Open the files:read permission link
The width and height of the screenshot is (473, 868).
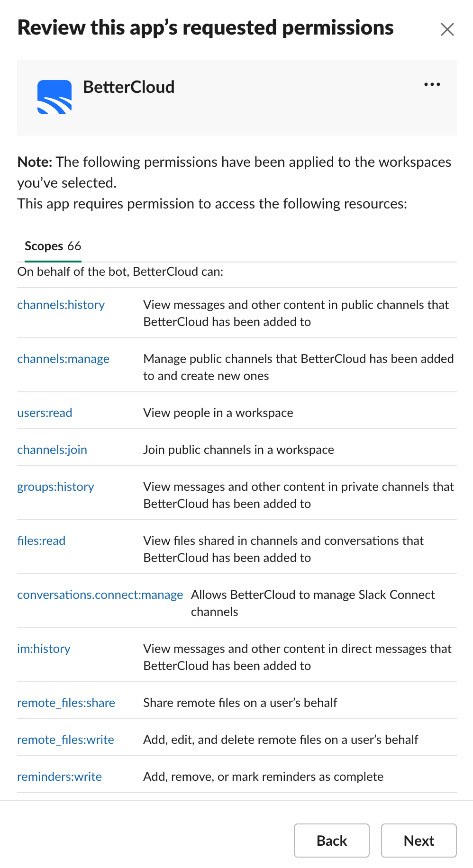coord(41,541)
